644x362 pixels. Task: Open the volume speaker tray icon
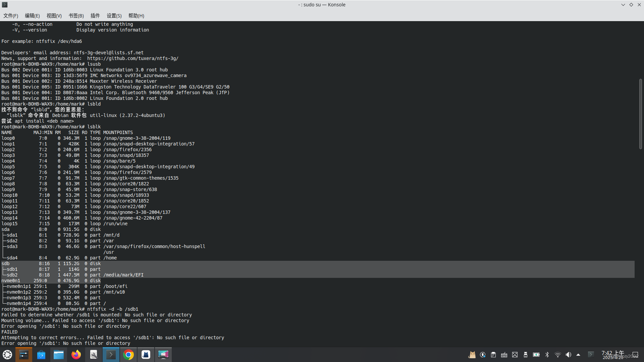[x=569, y=355]
